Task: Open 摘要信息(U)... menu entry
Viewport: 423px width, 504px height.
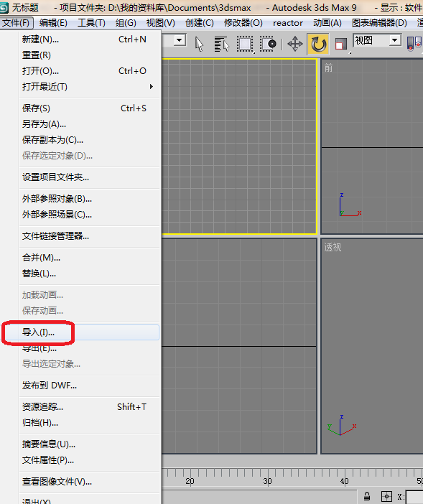Action: 89,444
